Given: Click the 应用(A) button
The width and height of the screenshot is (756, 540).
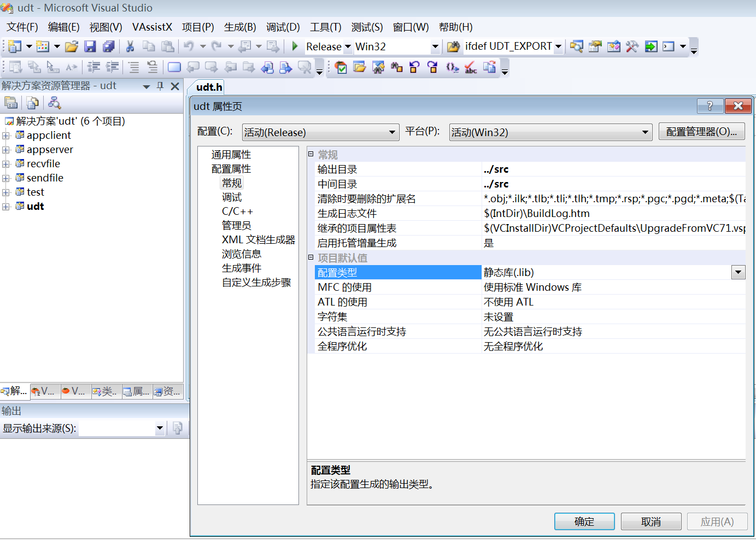Looking at the screenshot, I should click(x=717, y=521).
